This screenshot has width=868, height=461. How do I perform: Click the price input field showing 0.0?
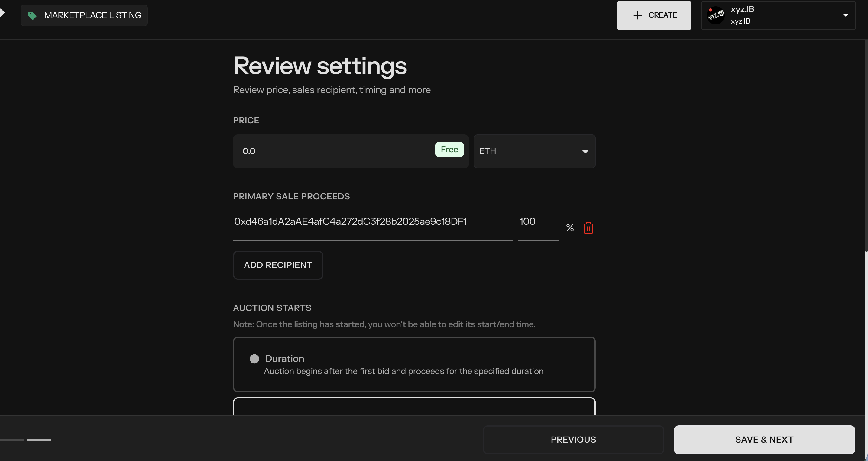pyautogui.click(x=351, y=151)
